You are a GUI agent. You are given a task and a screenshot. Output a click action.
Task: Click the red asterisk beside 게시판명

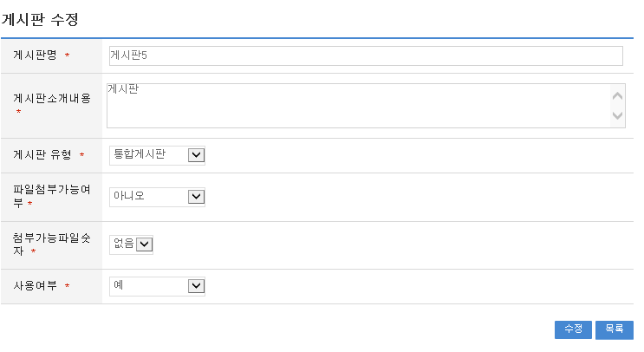(67, 56)
